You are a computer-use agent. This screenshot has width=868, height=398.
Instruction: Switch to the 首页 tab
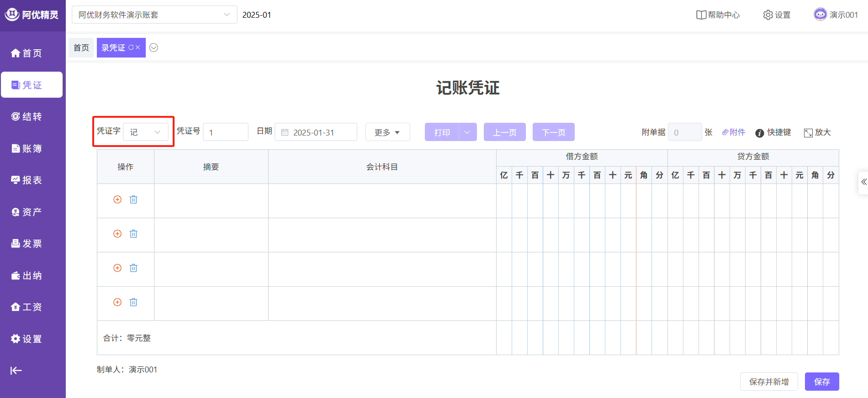coord(81,48)
